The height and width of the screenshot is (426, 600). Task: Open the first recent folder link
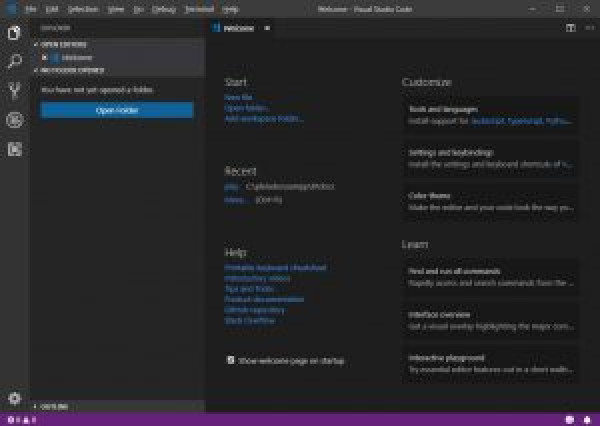[x=231, y=187]
